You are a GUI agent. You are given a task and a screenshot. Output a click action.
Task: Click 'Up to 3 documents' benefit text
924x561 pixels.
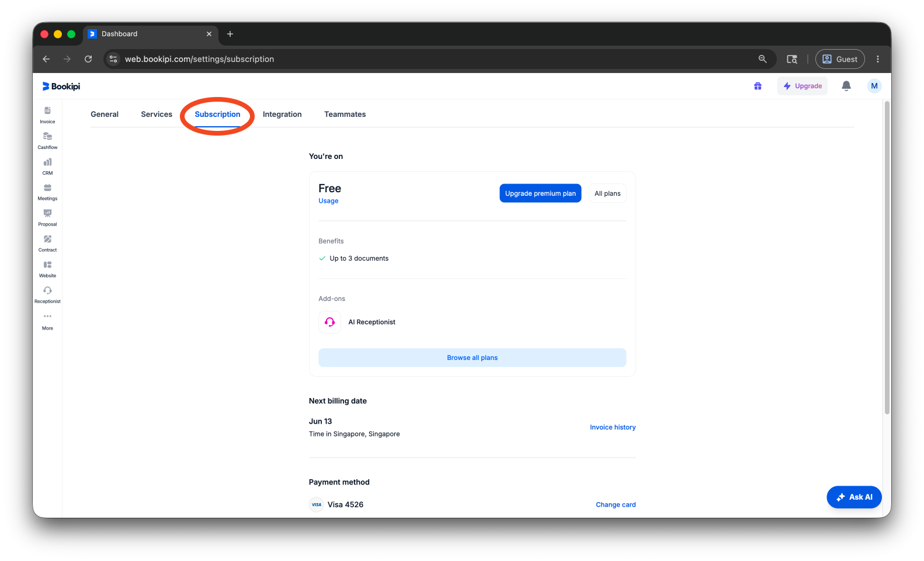coord(359,258)
